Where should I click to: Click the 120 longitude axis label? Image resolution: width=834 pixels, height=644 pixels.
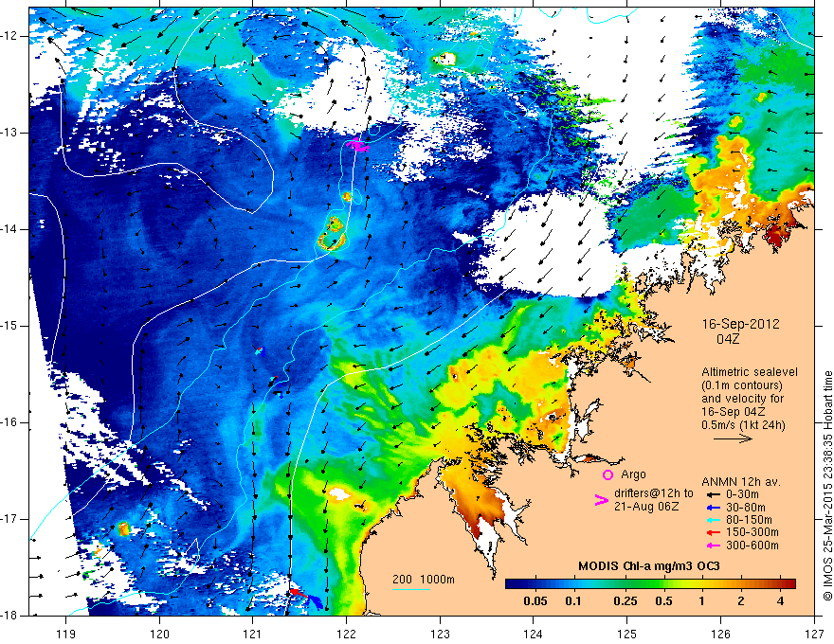click(159, 634)
